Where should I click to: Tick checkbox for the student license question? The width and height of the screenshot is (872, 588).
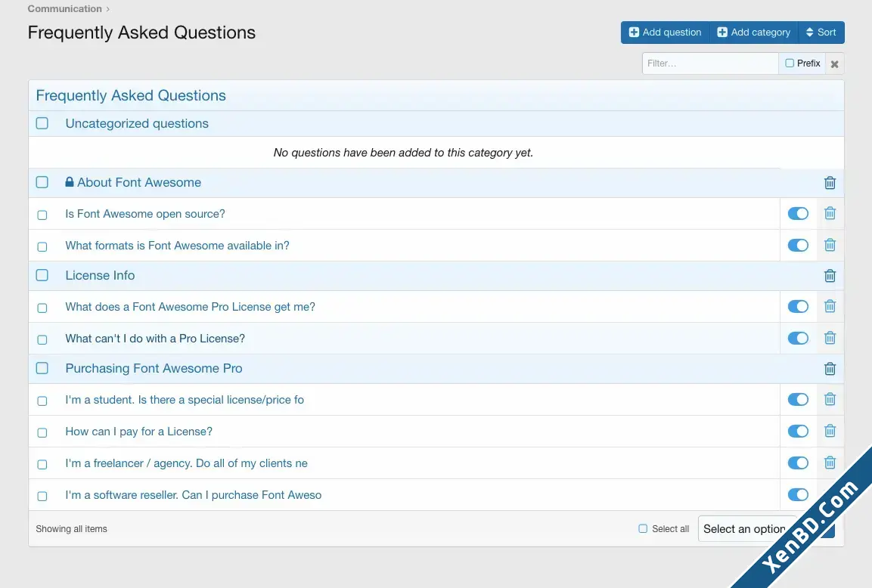pyautogui.click(x=42, y=401)
